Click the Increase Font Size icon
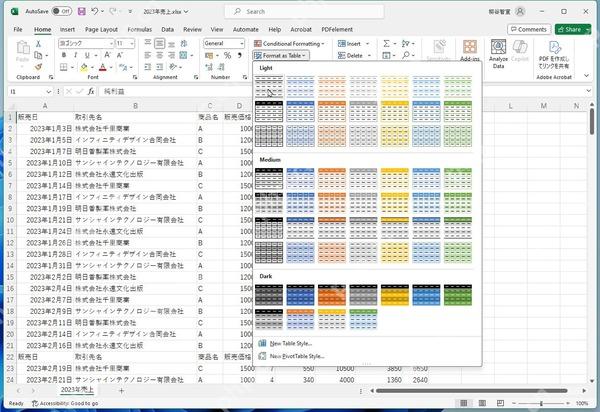 [108, 55]
